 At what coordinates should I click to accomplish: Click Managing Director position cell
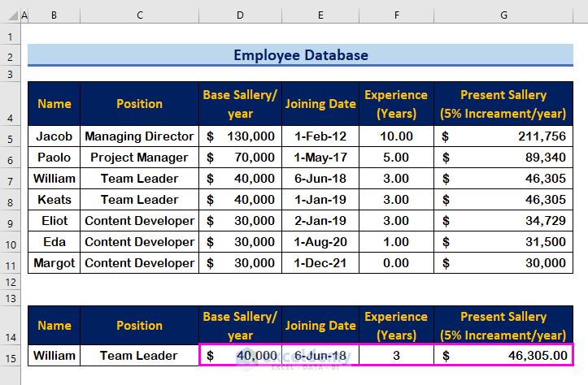click(x=140, y=136)
